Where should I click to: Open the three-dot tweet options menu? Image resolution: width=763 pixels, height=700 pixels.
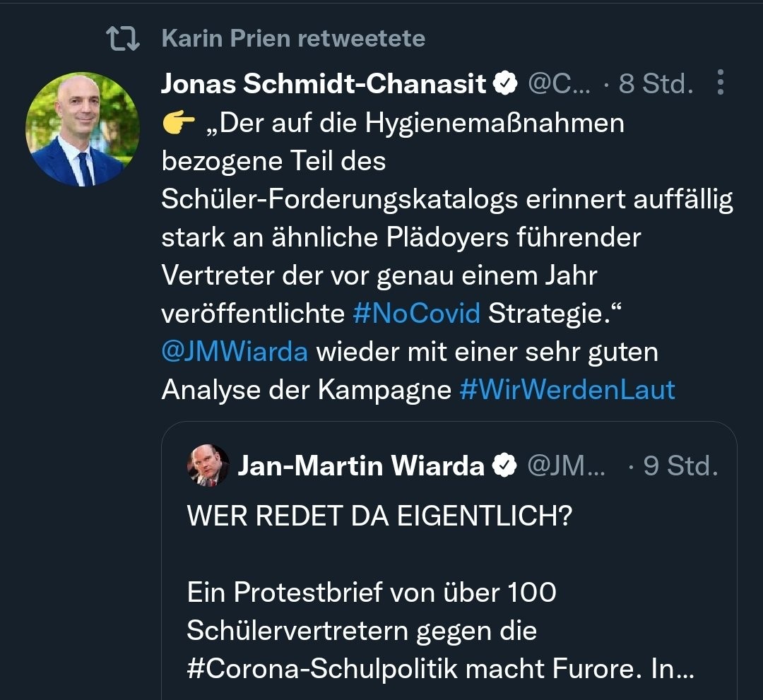point(720,83)
